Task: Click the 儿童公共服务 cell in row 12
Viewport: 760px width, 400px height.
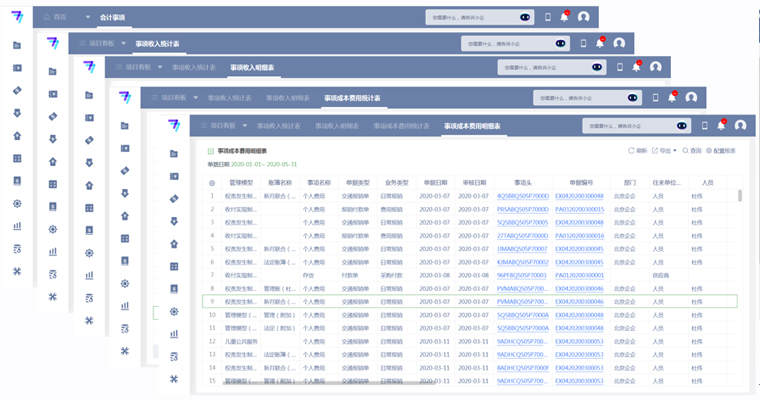Action: click(x=241, y=341)
